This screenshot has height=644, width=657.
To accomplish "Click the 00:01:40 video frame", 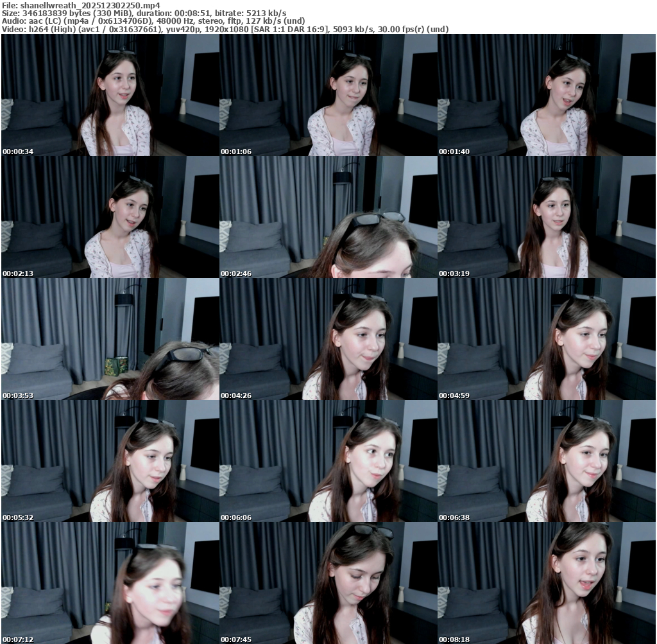I will click(x=547, y=95).
